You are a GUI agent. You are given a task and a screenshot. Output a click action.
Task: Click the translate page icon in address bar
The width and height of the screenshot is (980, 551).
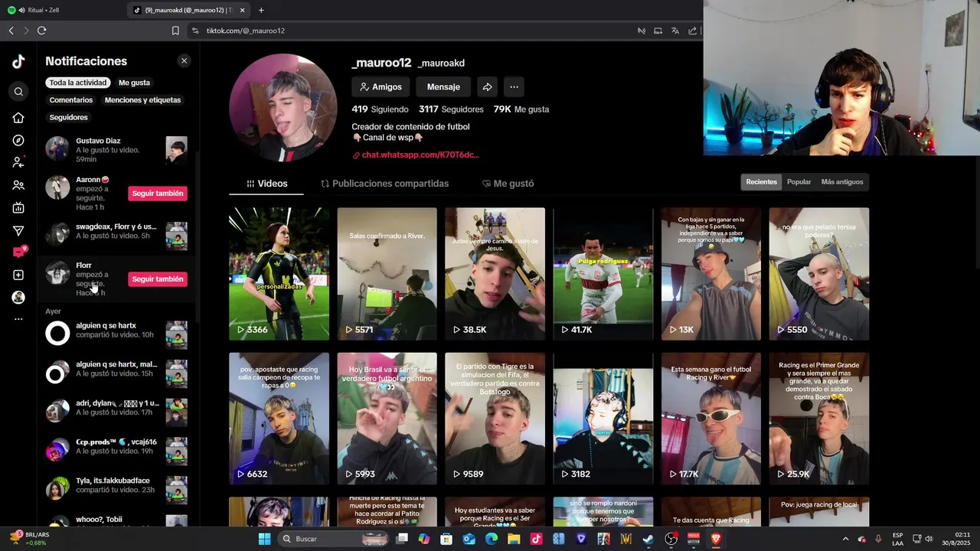675,31
